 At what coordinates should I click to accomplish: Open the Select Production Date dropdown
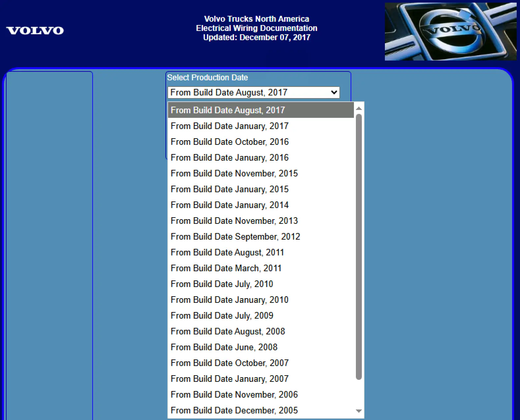pos(253,92)
